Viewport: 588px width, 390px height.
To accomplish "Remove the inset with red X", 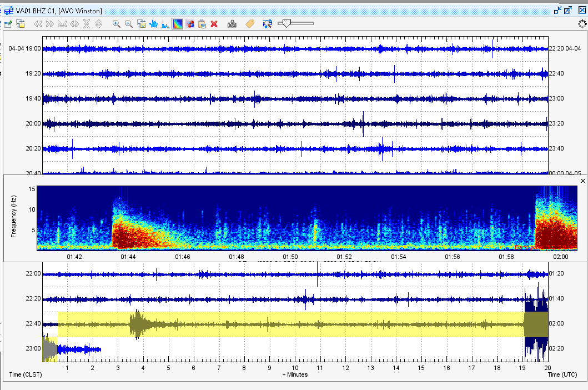I will coord(214,24).
